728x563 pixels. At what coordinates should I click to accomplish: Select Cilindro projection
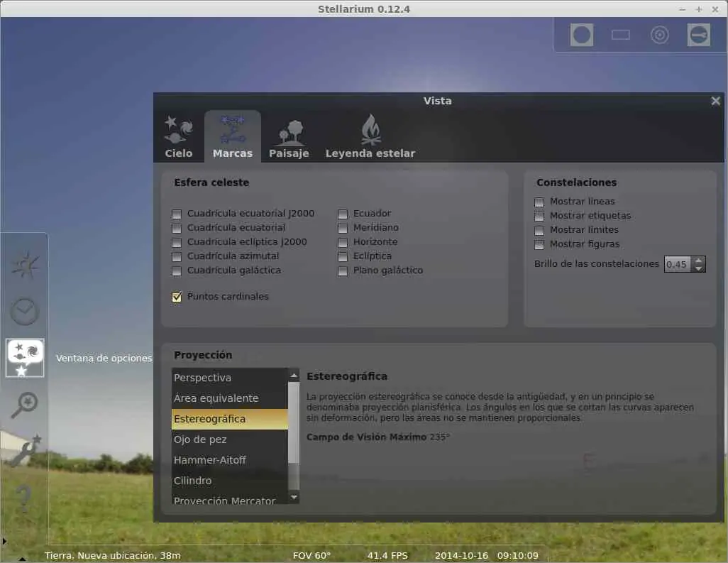230,481
